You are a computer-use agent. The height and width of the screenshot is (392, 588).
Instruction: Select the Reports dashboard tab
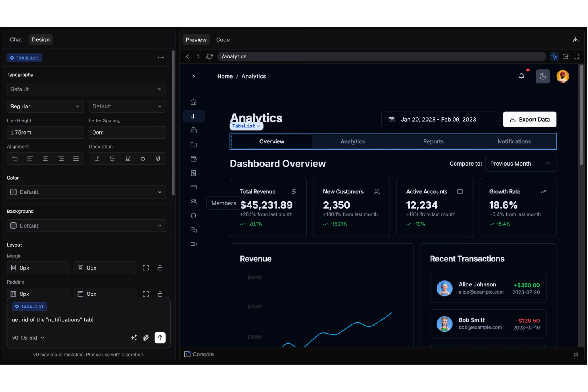tap(433, 141)
